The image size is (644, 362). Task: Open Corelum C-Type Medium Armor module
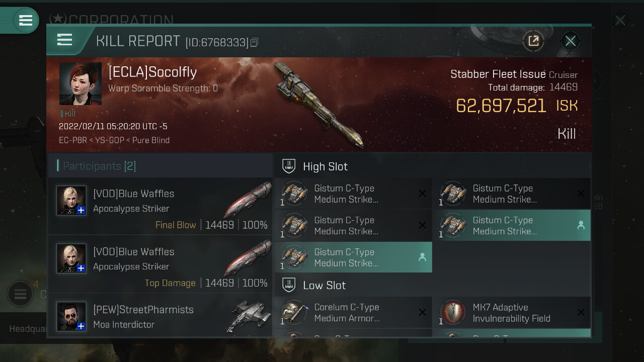point(353,312)
